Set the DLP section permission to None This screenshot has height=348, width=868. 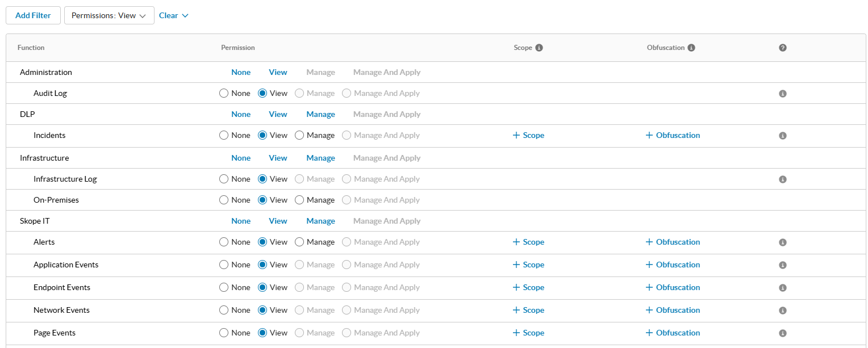point(241,114)
